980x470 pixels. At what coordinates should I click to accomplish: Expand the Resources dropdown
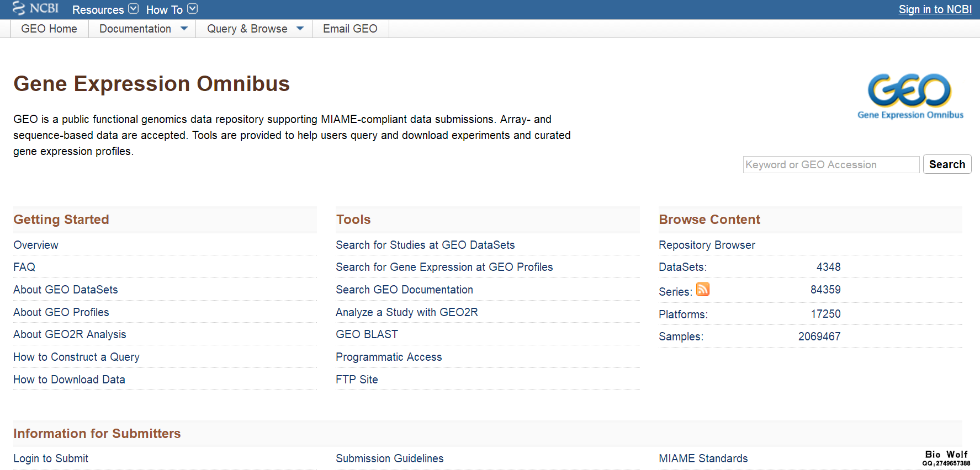click(105, 9)
